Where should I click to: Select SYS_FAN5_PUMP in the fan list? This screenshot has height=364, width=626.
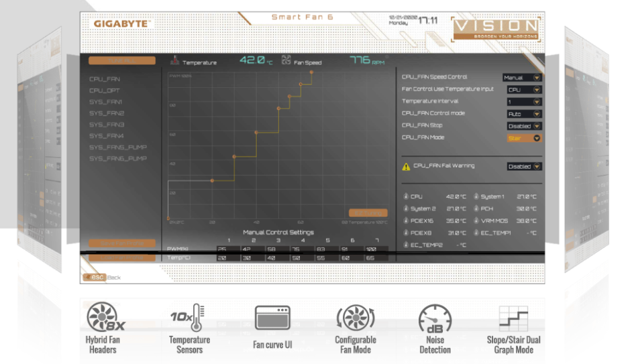point(118,147)
